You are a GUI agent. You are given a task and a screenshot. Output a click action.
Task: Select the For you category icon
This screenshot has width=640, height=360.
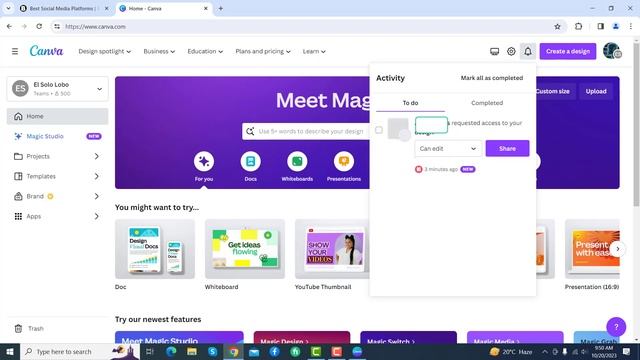[x=204, y=162]
